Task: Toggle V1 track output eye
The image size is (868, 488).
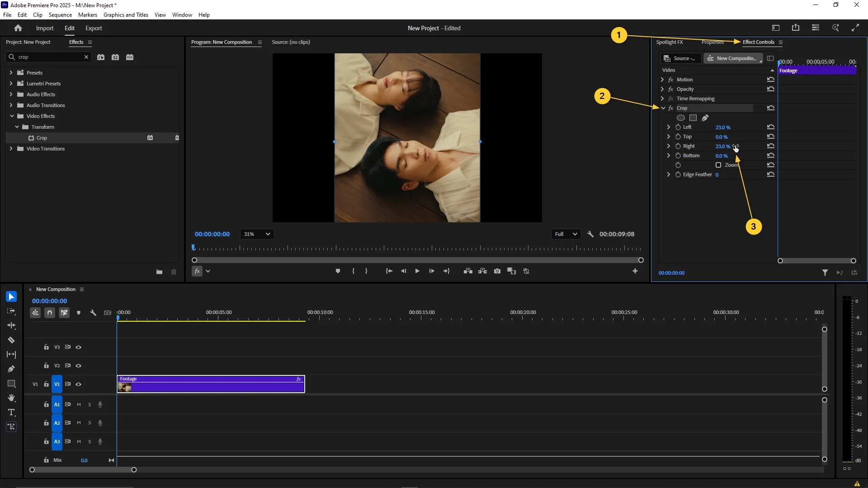Action: coord(79,385)
